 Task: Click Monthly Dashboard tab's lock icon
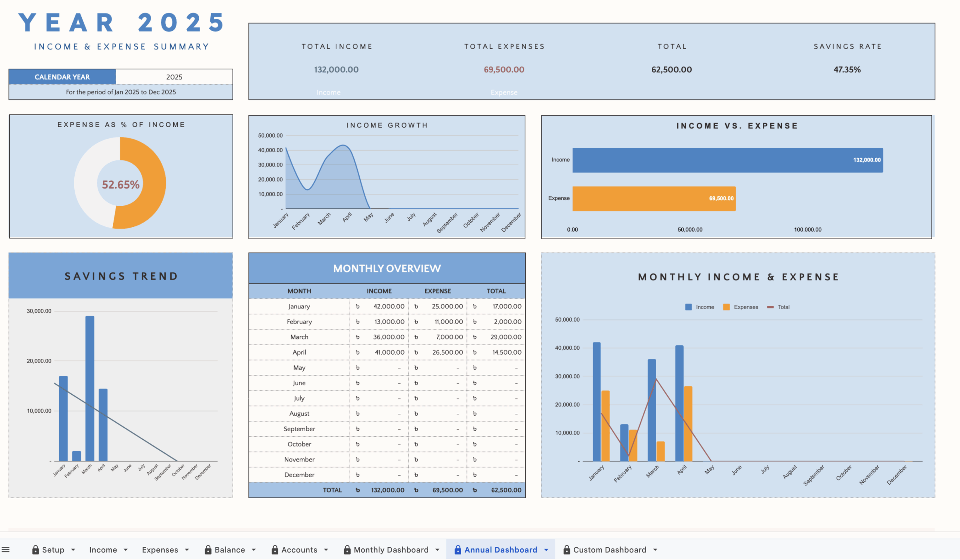coord(347,550)
